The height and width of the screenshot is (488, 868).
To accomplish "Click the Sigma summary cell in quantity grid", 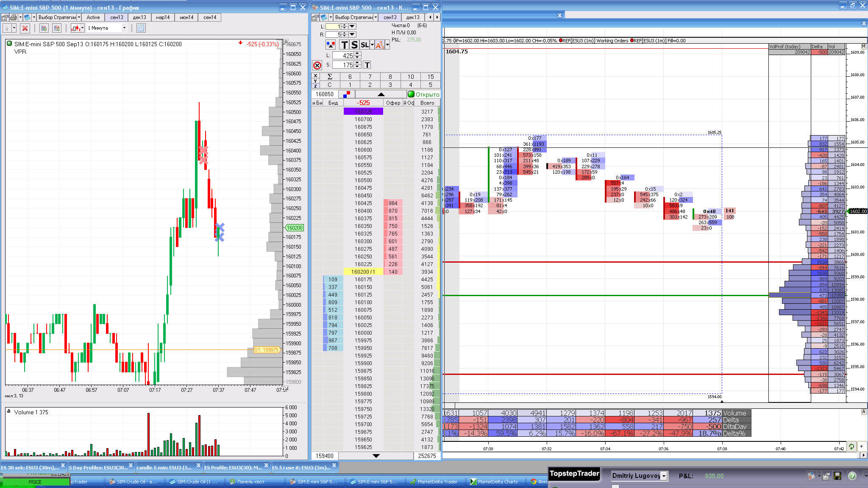I will (x=330, y=77).
